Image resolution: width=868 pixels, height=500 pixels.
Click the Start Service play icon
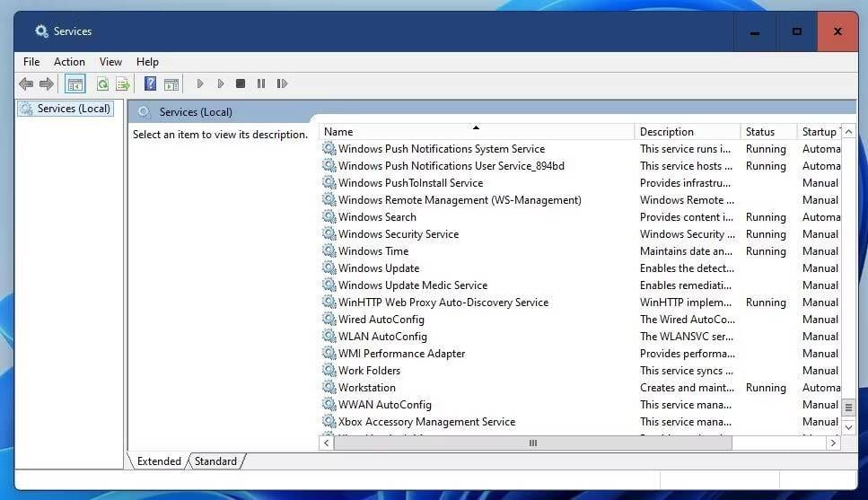[x=200, y=83]
